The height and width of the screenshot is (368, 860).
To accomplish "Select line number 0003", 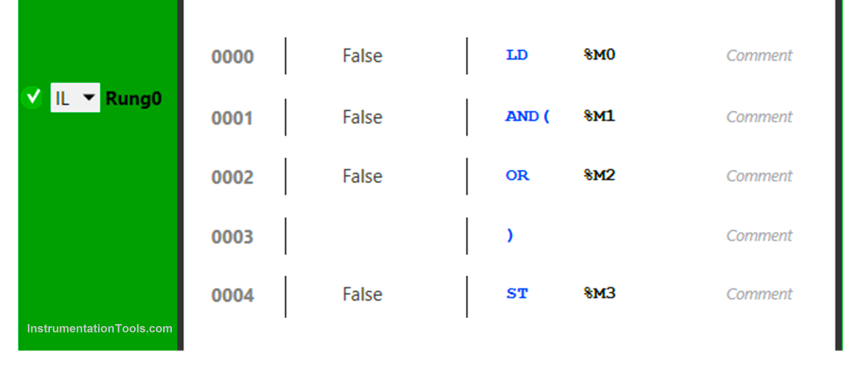I will (233, 237).
